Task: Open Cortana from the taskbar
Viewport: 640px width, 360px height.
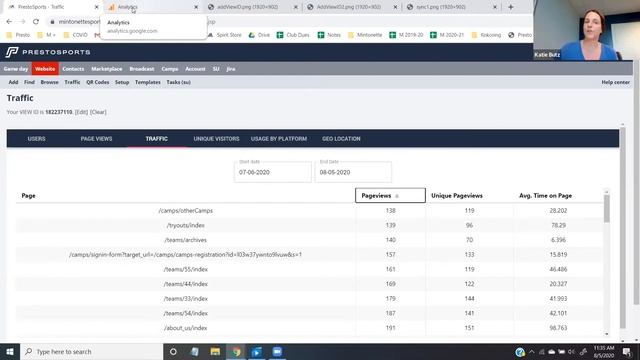Action: (173, 351)
